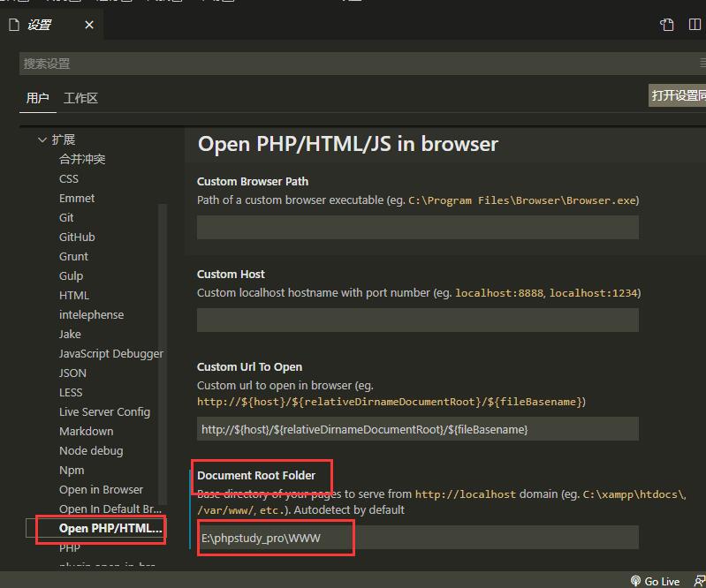Viewport: 706px width, 588px height.
Task: Select Live Server Config entry
Action: tap(104, 412)
